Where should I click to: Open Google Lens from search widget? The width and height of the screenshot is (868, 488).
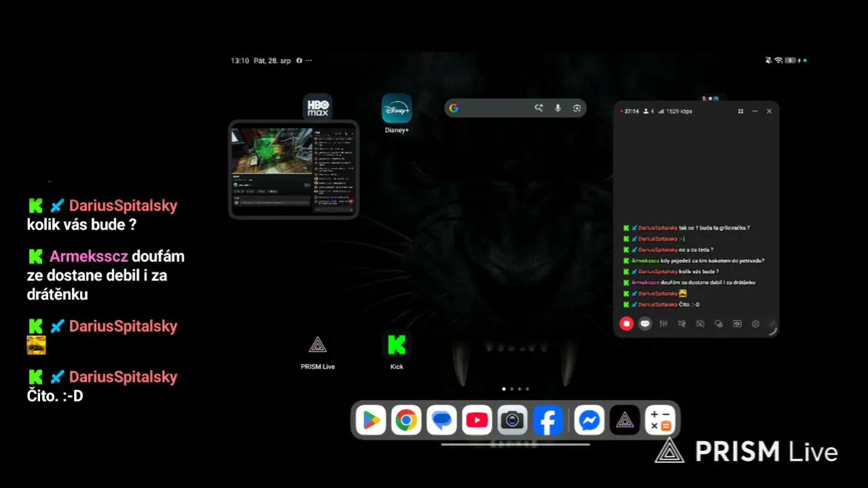(577, 108)
